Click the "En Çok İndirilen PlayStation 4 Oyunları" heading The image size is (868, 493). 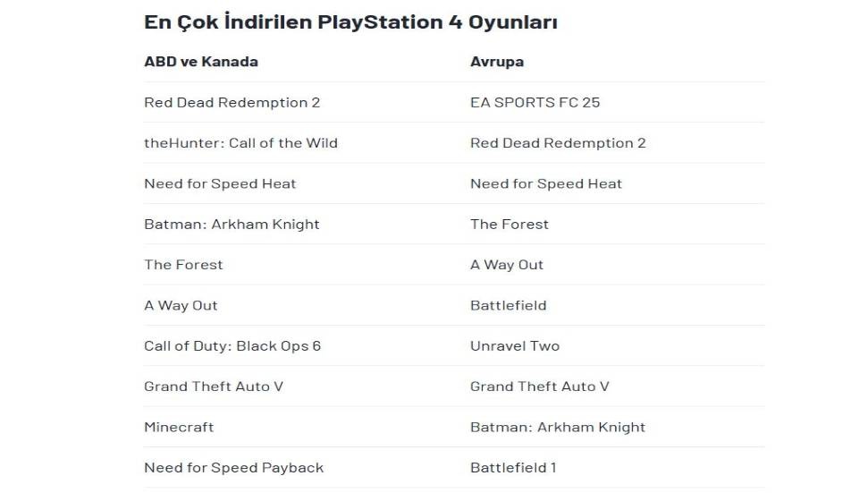350,22
